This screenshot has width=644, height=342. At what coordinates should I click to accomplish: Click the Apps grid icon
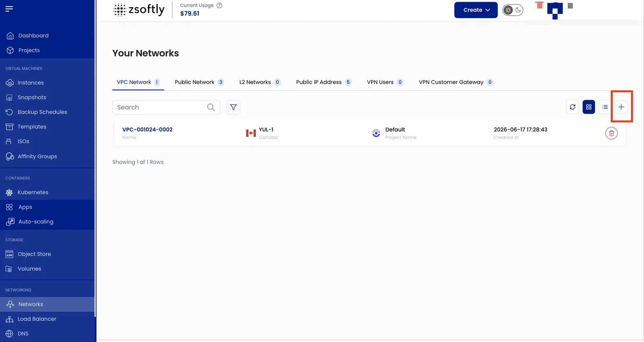[9, 207]
